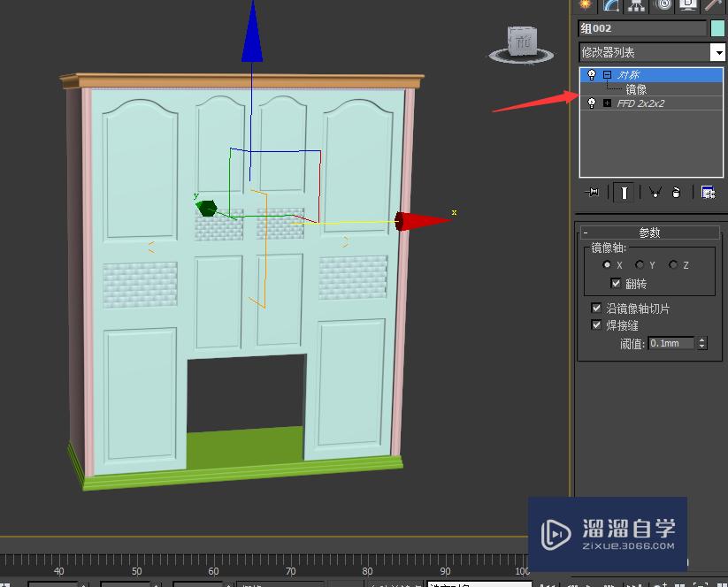Click the threshold spinner down arrow

coord(702,347)
